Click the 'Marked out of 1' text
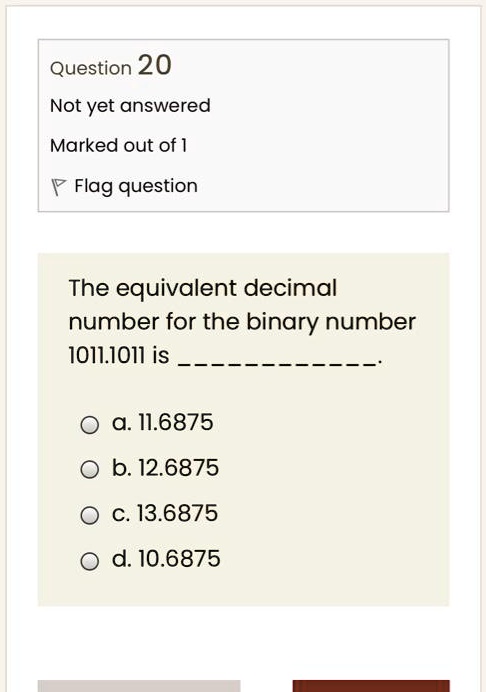486x692 pixels. click(119, 146)
